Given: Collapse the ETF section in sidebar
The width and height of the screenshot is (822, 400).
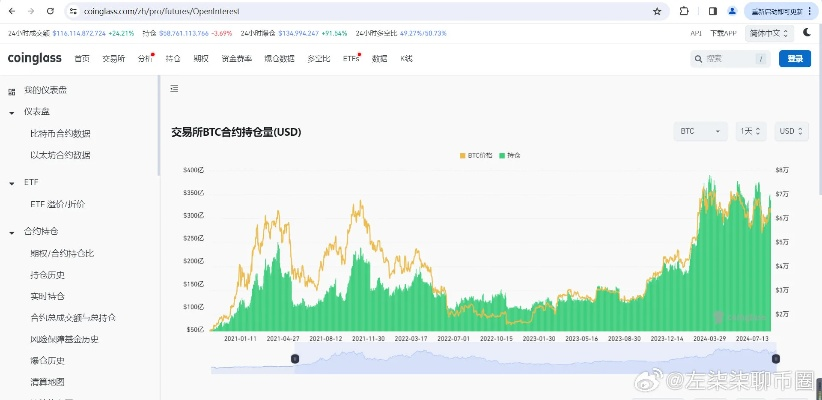Looking at the screenshot, I should (x=12, y=183).
